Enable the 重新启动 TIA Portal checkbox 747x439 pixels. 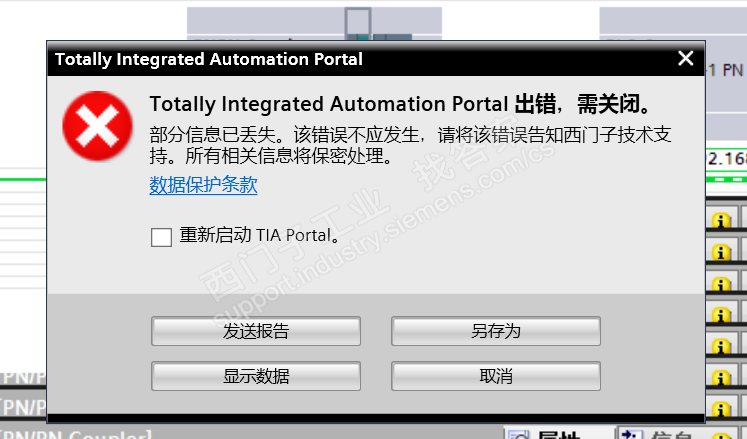tap(161, 237)
